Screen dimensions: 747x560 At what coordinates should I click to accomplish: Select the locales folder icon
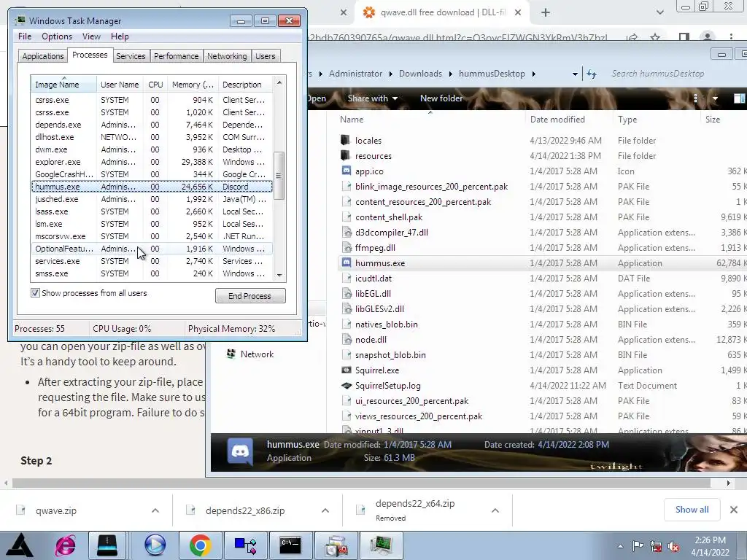coord(345,141)
